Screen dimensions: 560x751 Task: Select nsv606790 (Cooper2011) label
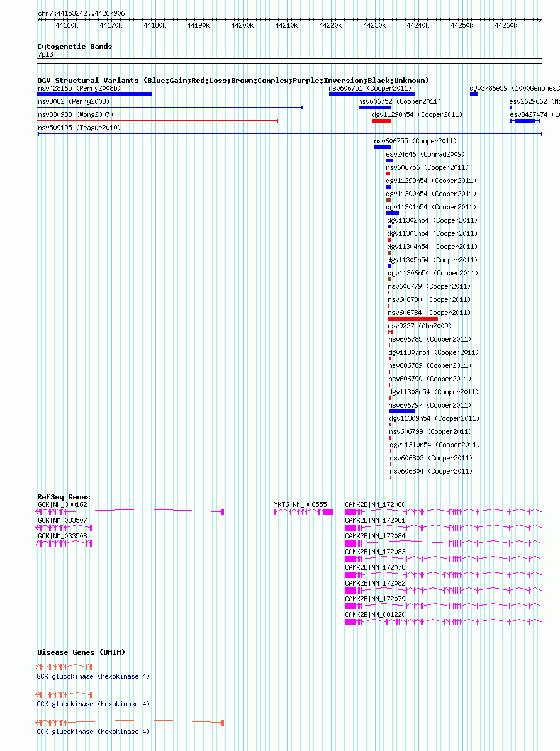point(430,379)
